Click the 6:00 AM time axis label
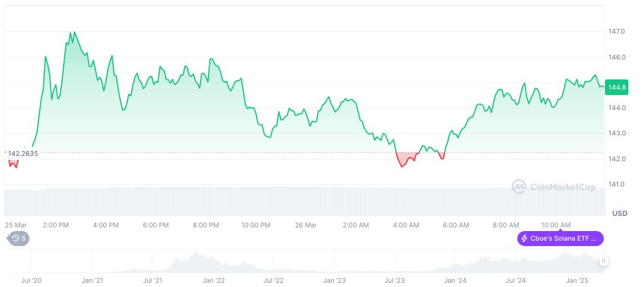The height and width of the screenshot is (287, 644). [455, 225]
